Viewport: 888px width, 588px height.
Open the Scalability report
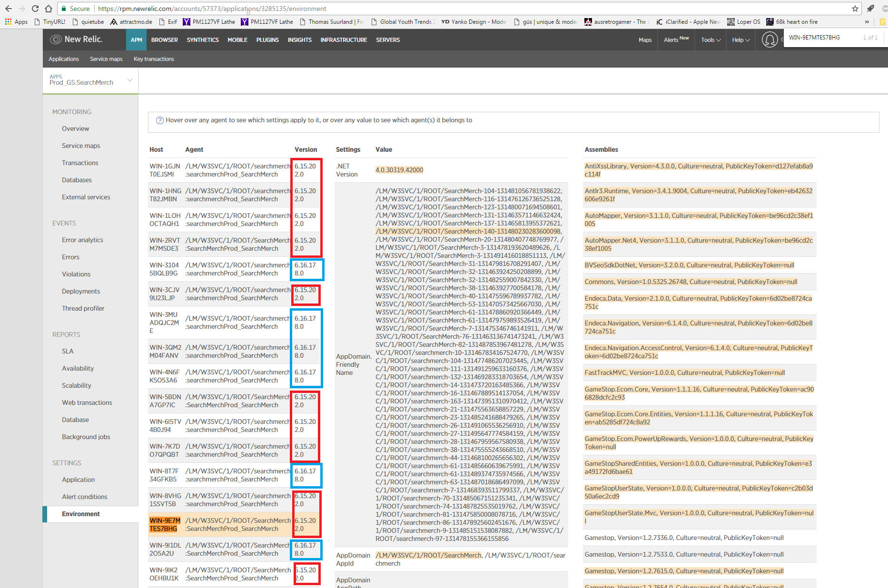(x=76, y=385)
